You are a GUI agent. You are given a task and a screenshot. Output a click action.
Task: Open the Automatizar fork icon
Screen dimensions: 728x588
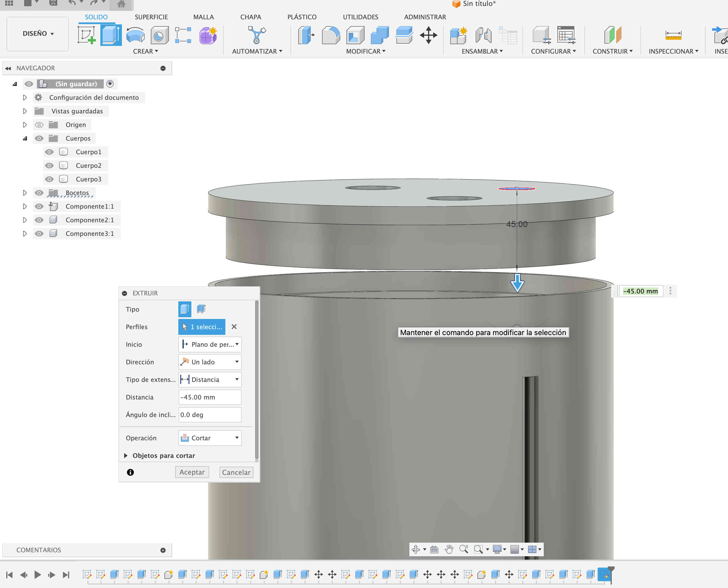[257, 35]
